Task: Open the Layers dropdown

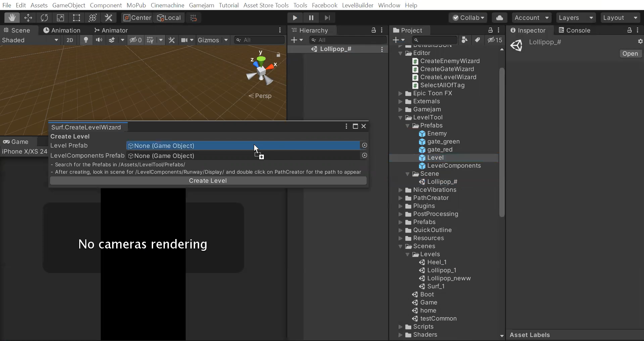Action: click(576, 18)
